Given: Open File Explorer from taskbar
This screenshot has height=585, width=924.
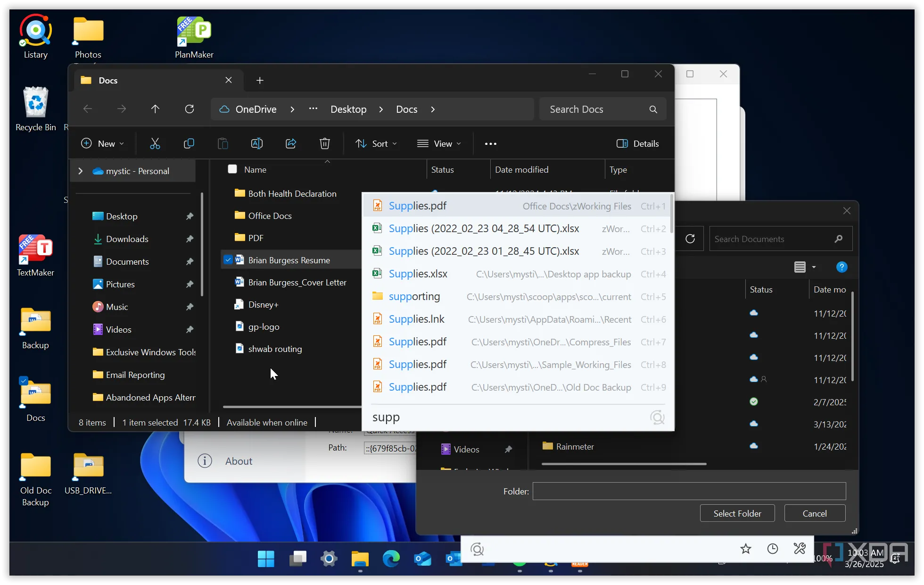Looking at the screenshot, I should click(360, 559).
